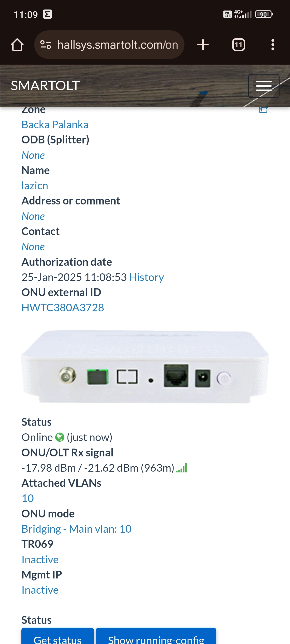
Task: Edit the ODB (Splitter) None value
Action: (x=33, y=155)
